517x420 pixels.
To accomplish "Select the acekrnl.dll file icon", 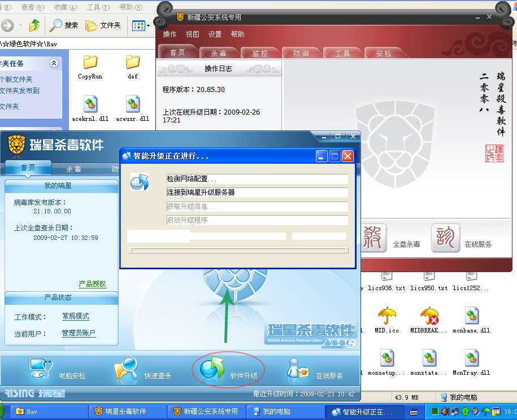I will [90, 104].
